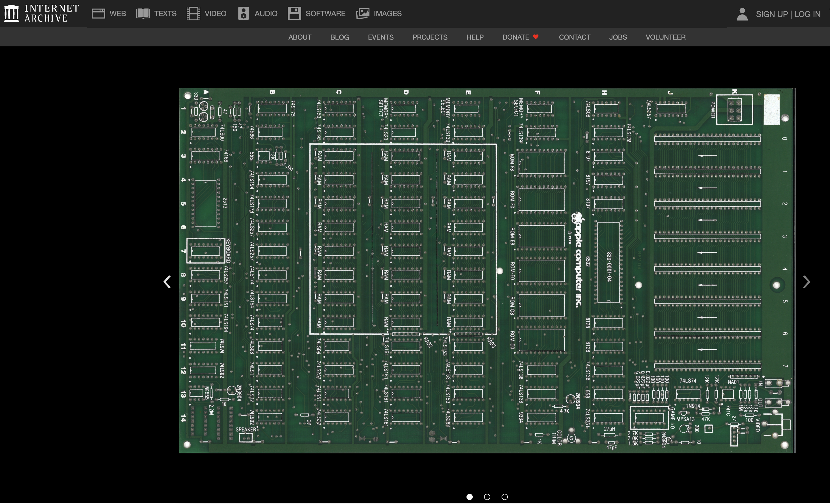Open the Audio speaker icon
This screenshot has height=504, width=830.
coord(243,14)
